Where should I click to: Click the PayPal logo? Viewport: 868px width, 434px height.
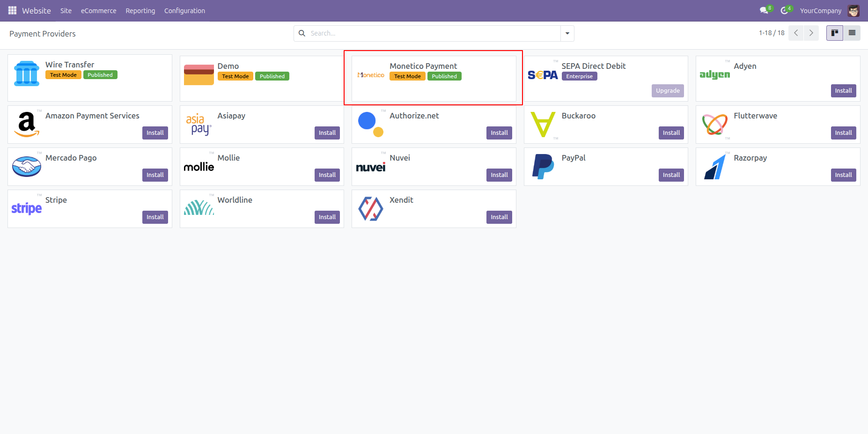coord(543,166)
